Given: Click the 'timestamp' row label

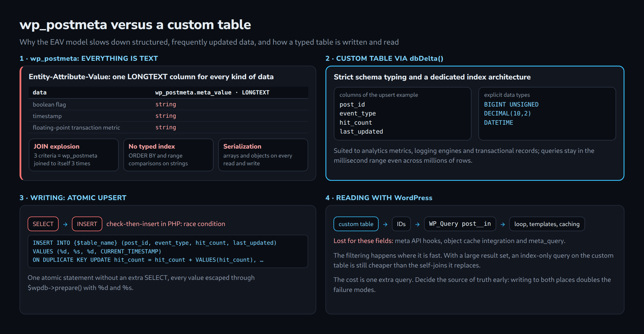Looking at the screenshot, I should tap(47, 116).
